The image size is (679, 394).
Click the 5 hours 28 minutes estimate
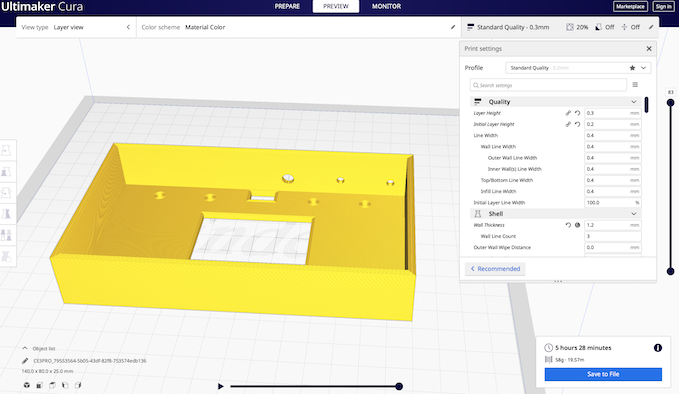583,348
